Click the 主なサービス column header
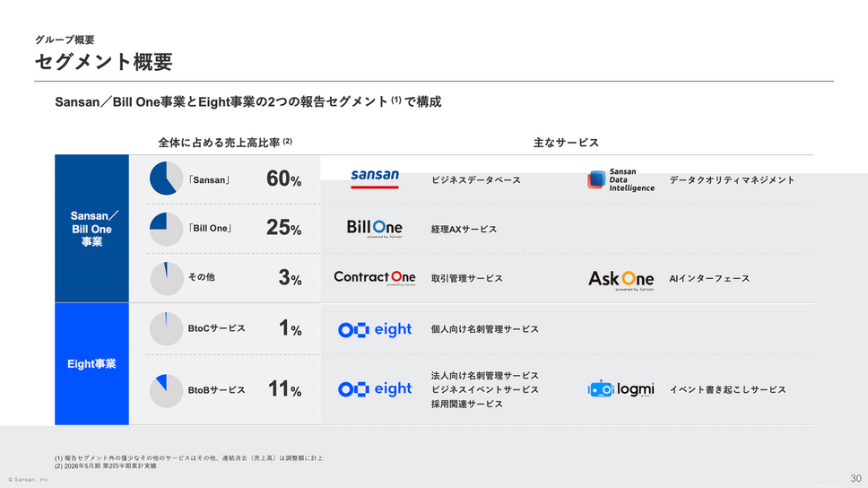 pos(566,143)
